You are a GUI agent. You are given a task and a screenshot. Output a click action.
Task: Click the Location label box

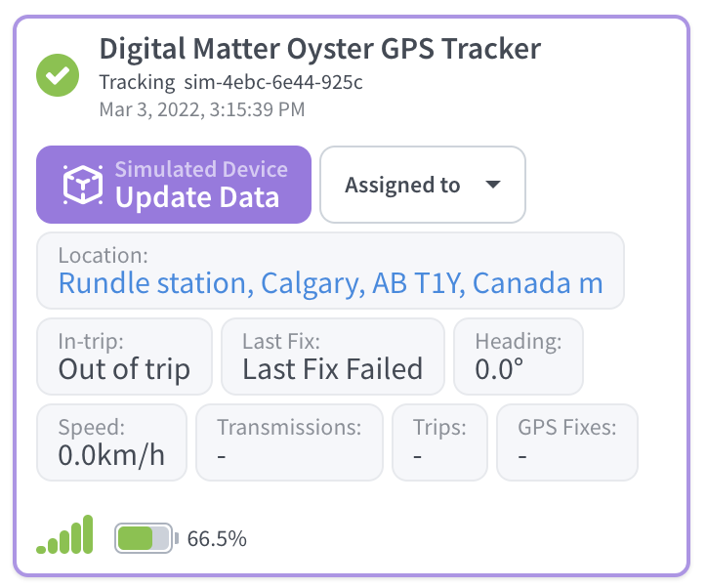pos(330,271)
